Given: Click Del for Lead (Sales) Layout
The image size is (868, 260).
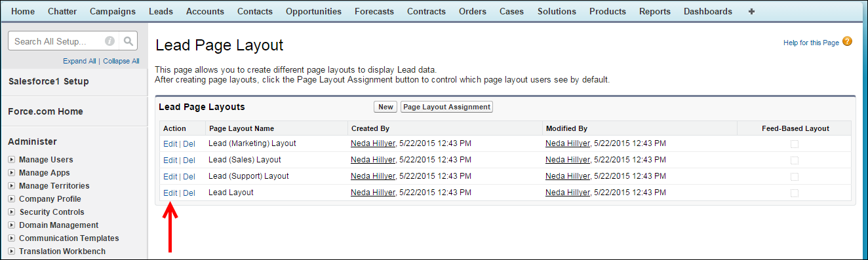Looking at the screenshot, I should pyautogui.click(x=189, y=160).
